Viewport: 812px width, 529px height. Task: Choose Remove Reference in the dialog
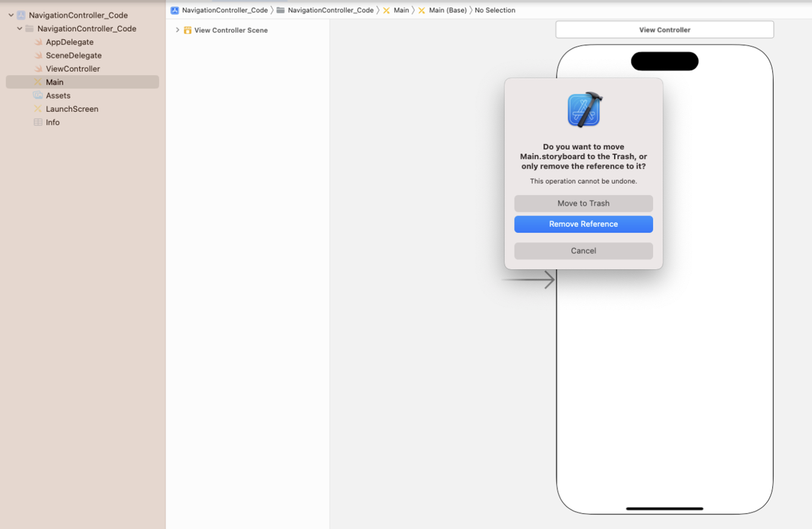(583, 224)
